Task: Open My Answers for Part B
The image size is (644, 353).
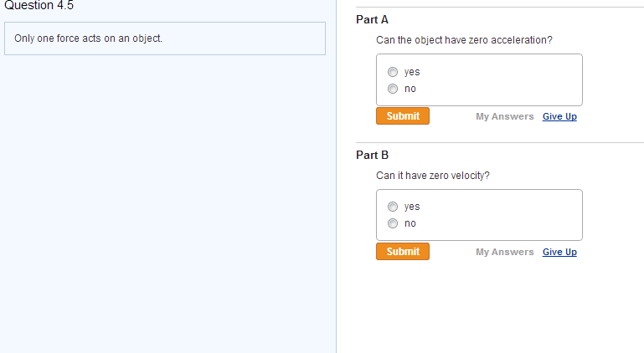Action: (504, 252)
